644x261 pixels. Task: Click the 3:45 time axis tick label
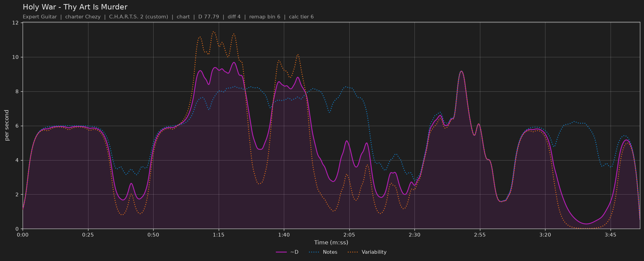(611, 235)
